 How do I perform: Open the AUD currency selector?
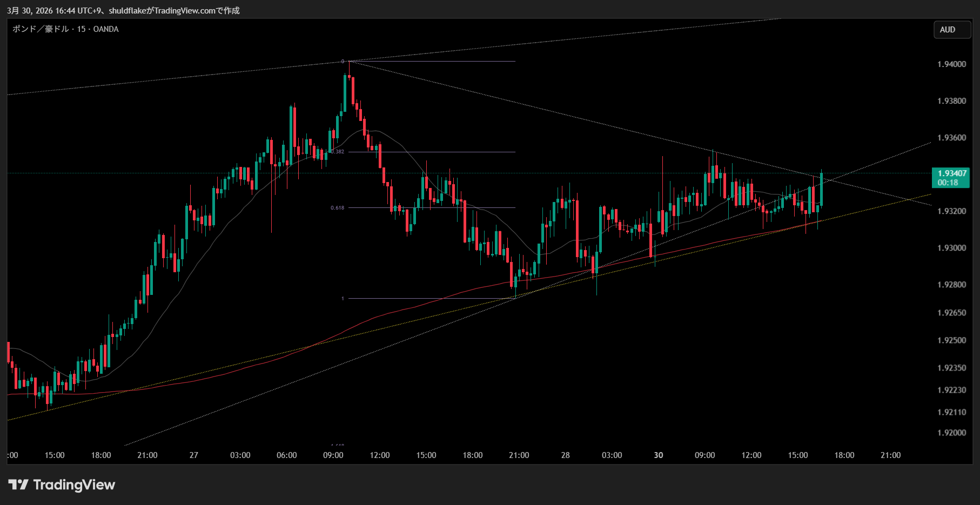[952, 30]
